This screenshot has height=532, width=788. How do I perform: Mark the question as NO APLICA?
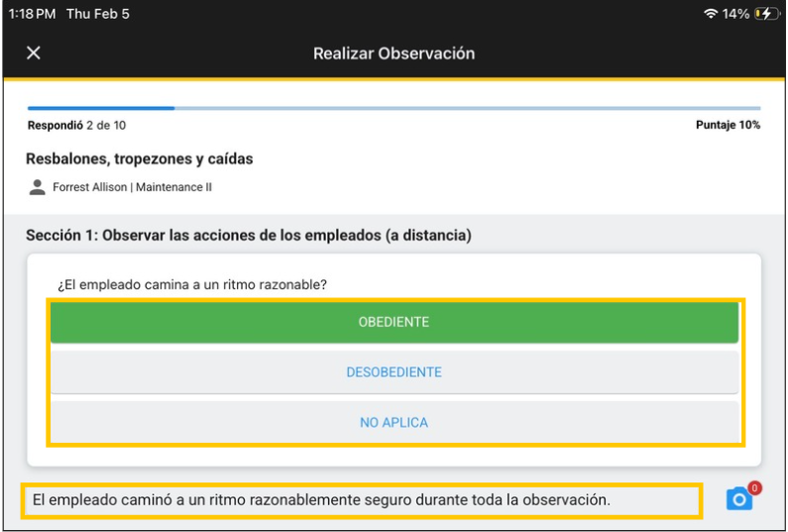[x=394, y=422]
